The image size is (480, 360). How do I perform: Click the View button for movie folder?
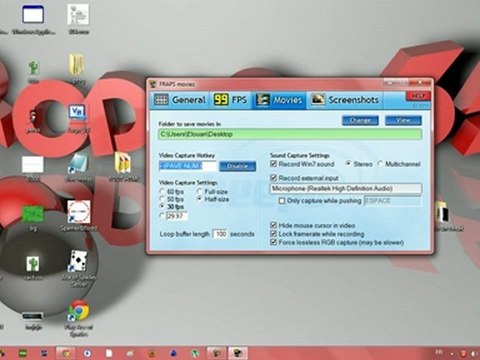click(403, 120)
